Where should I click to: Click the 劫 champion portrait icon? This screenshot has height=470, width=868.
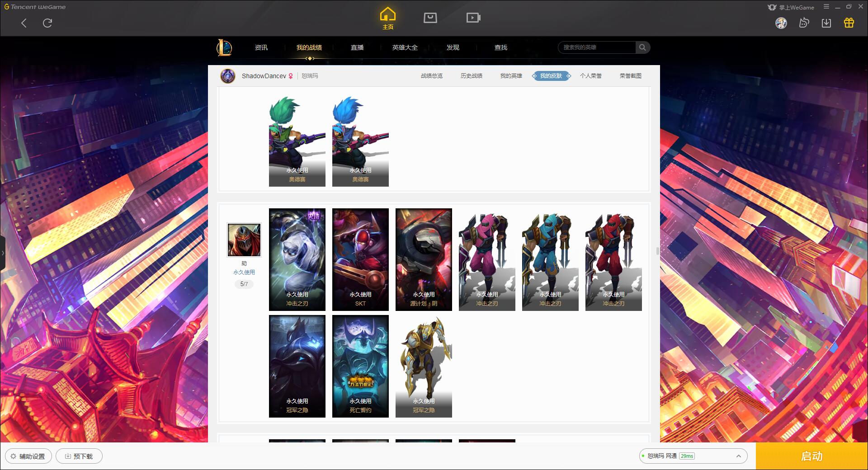pyautogui.click(x=244, y=240)
